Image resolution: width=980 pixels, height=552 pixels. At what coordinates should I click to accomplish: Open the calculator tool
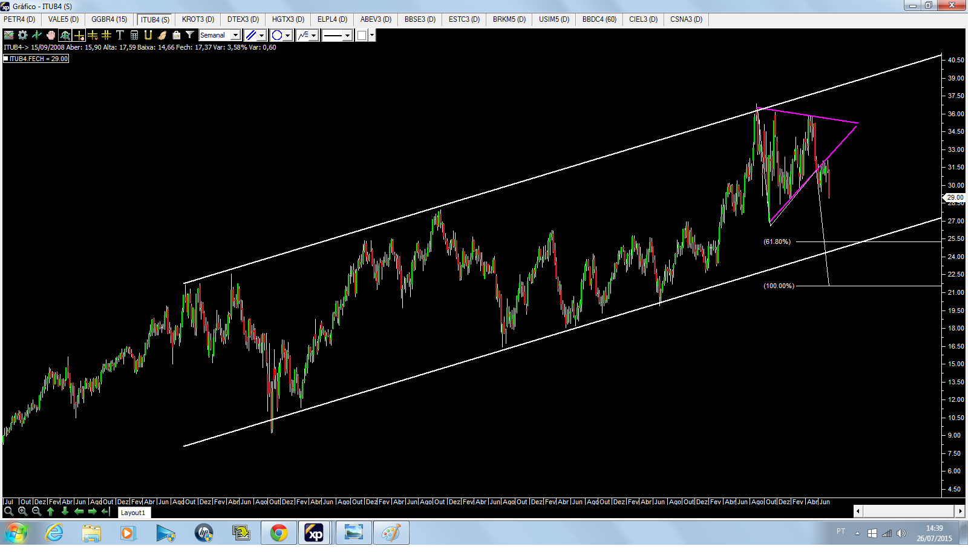(x=136, y=36)
